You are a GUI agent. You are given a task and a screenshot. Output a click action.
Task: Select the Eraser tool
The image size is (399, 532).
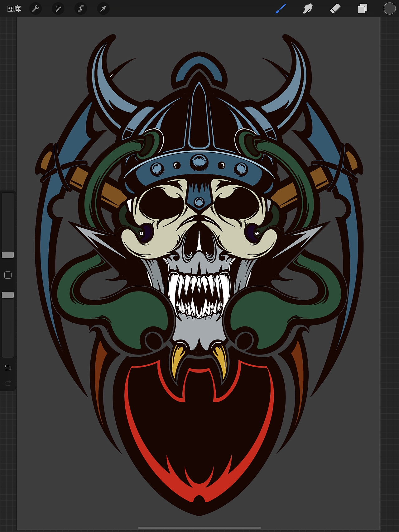[x=335, y=8]
